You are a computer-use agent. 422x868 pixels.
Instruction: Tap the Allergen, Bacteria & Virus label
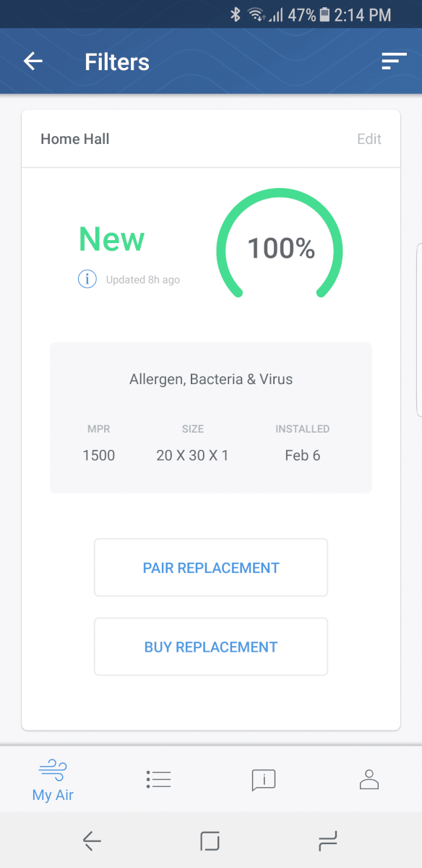coord(211,379)
